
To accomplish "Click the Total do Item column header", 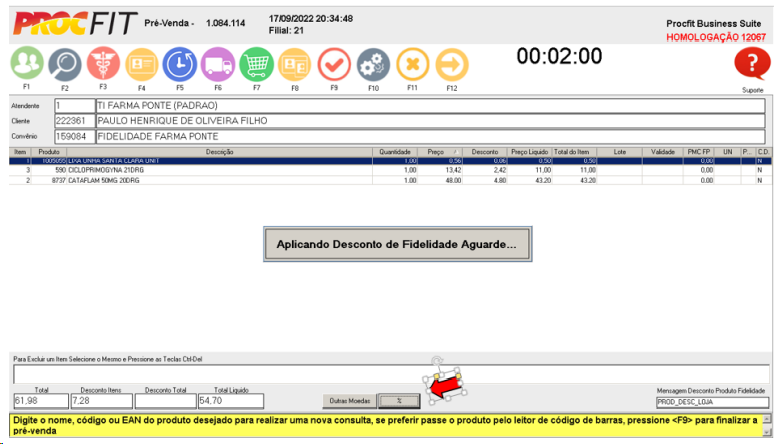I will [x=574, y=152].
